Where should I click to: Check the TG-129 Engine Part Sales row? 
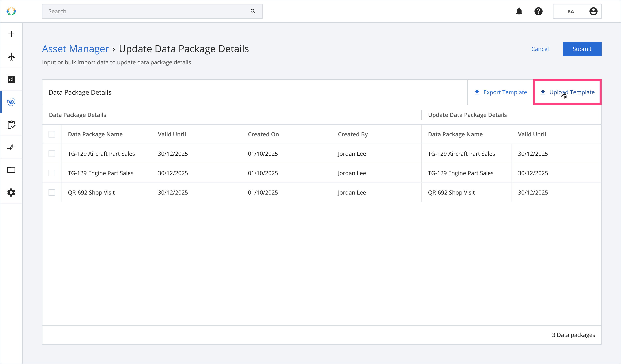[x=52, y=173]
